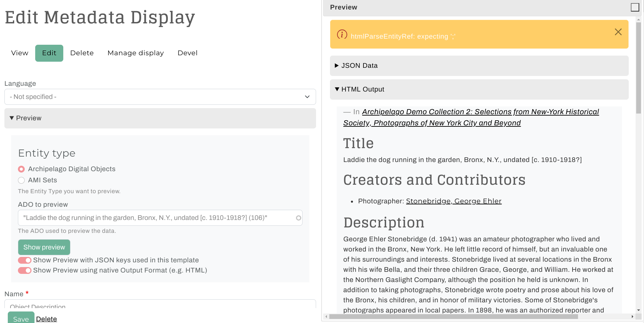Click the autocomplete circle in ADO field
Image resolution: width=644 pixels, height=323 pixels.
298,218
